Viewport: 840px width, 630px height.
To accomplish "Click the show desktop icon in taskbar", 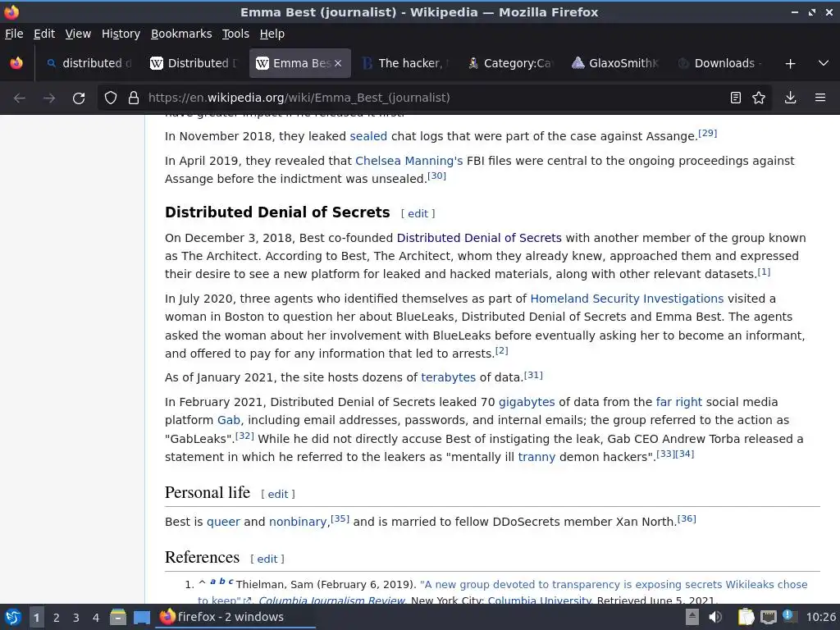I will pyautogui.click(x=141, y=617).
